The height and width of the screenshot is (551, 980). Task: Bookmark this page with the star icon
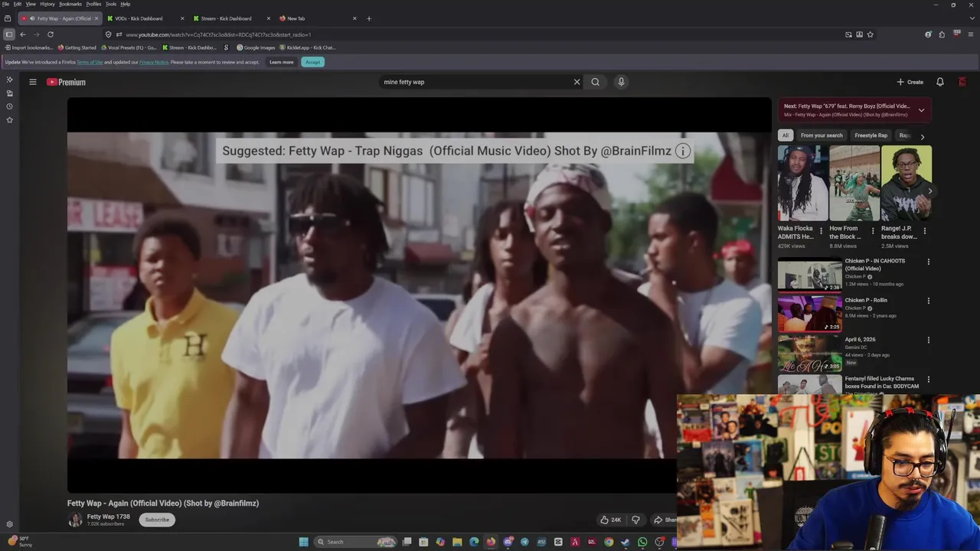coord(871,34)
